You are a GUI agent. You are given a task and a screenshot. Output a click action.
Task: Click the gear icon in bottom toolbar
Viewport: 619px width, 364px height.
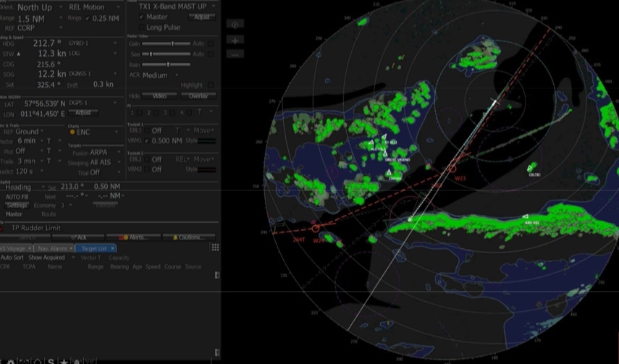(x=11, y=362)
